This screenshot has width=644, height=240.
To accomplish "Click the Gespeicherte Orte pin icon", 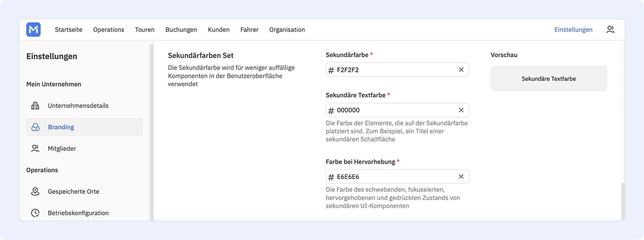I will point(35,192).
